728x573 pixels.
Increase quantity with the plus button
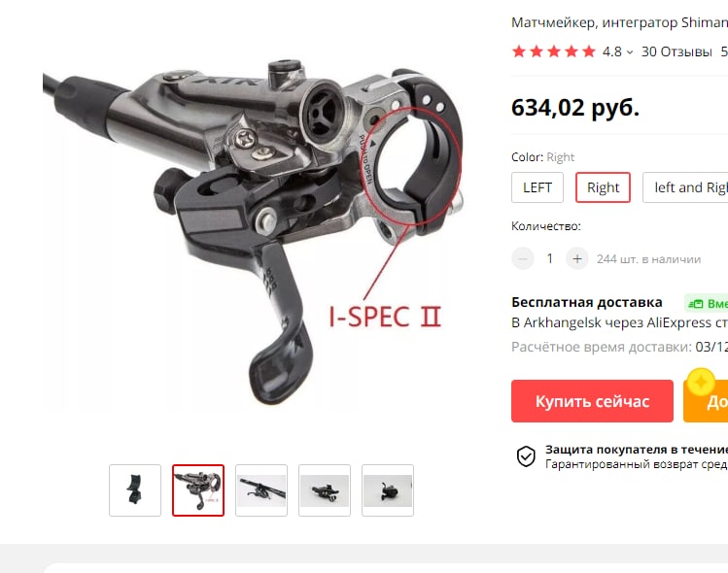tap(577, 259)
